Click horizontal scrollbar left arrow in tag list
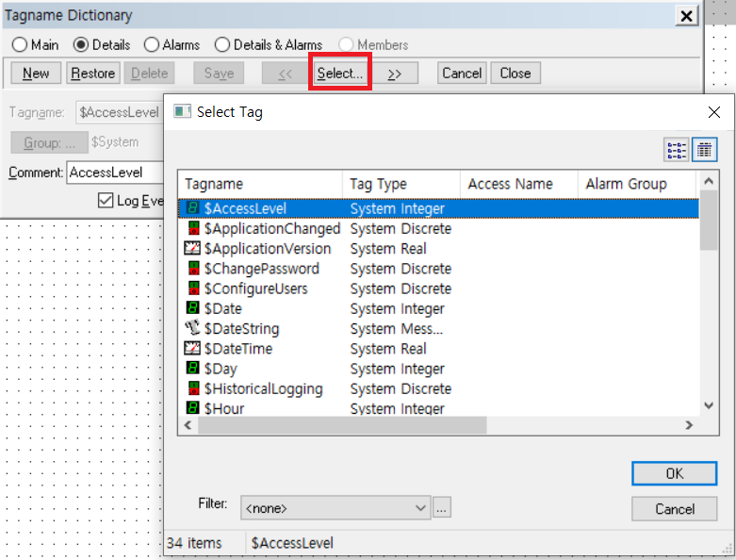The image size is (736, 560). (188, 425)
